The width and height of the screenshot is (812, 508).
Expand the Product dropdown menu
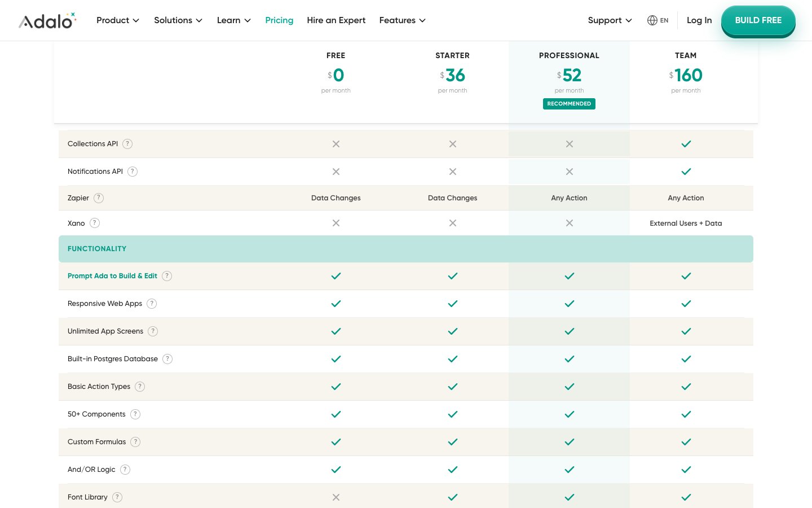tap(117, 20)
